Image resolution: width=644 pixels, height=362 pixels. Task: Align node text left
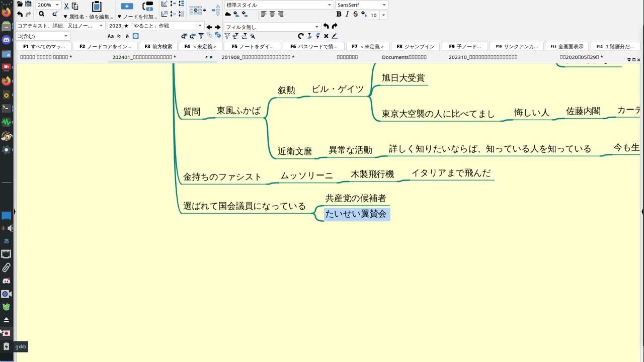click(x=264, y=14)
